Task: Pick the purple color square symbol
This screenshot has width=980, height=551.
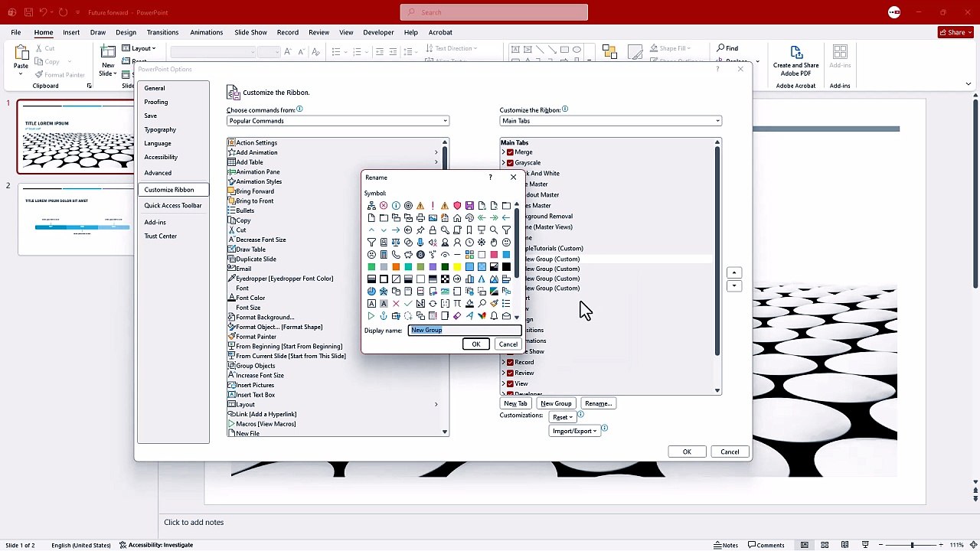Action: [433, 267]
